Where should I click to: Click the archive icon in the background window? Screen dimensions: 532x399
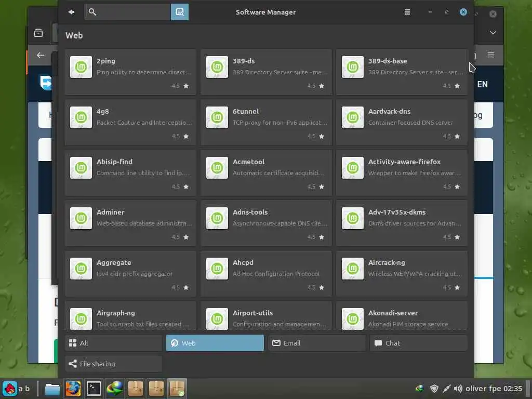(x=38, y=33)
